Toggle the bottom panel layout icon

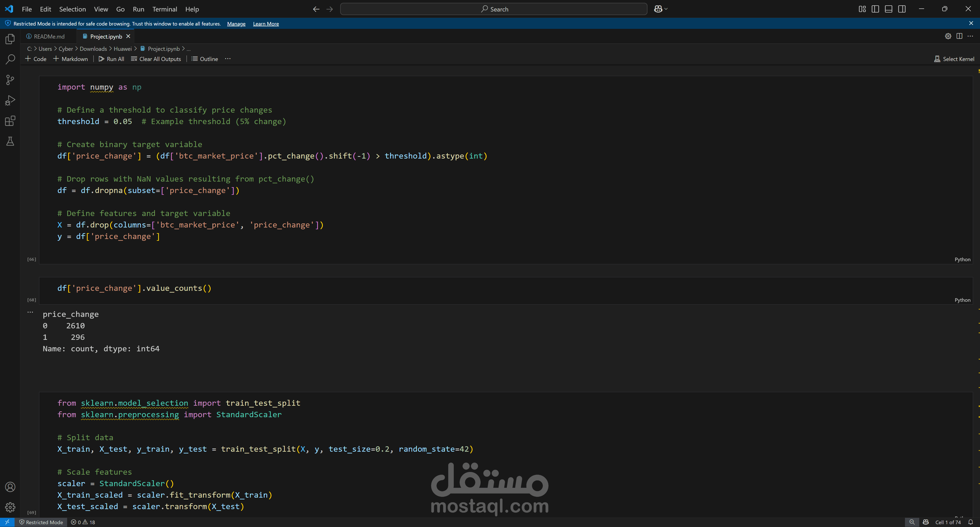(889, 9)
